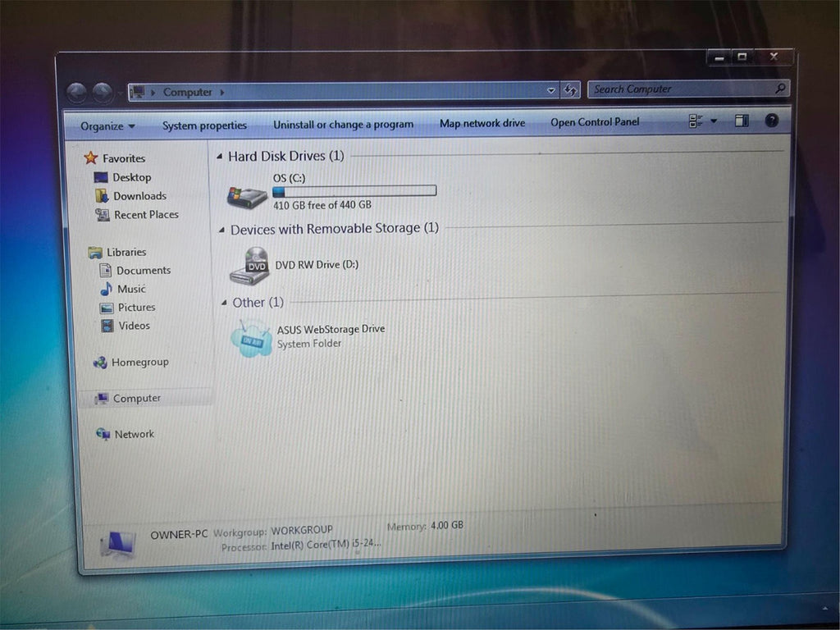Viewport: 840px width, 630px height.
Task: Open System properties from the toolbar
Action: (204, 126)
